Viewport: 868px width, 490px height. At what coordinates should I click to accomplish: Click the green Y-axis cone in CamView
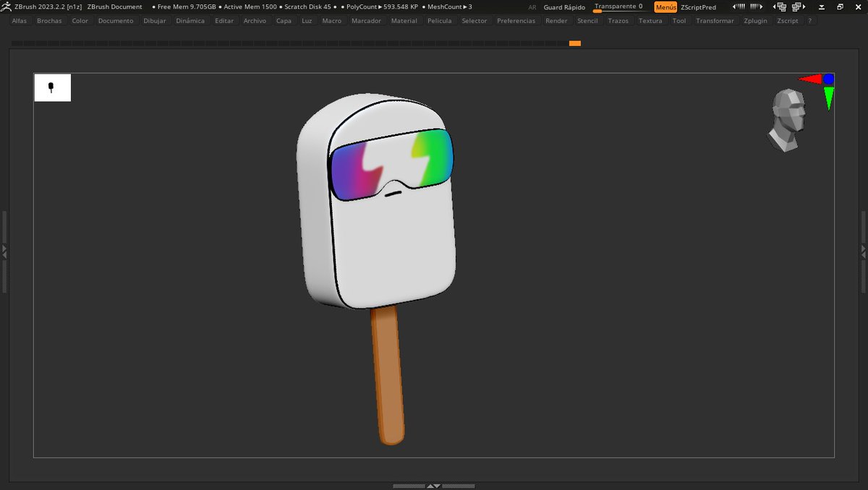coord(829,98)
